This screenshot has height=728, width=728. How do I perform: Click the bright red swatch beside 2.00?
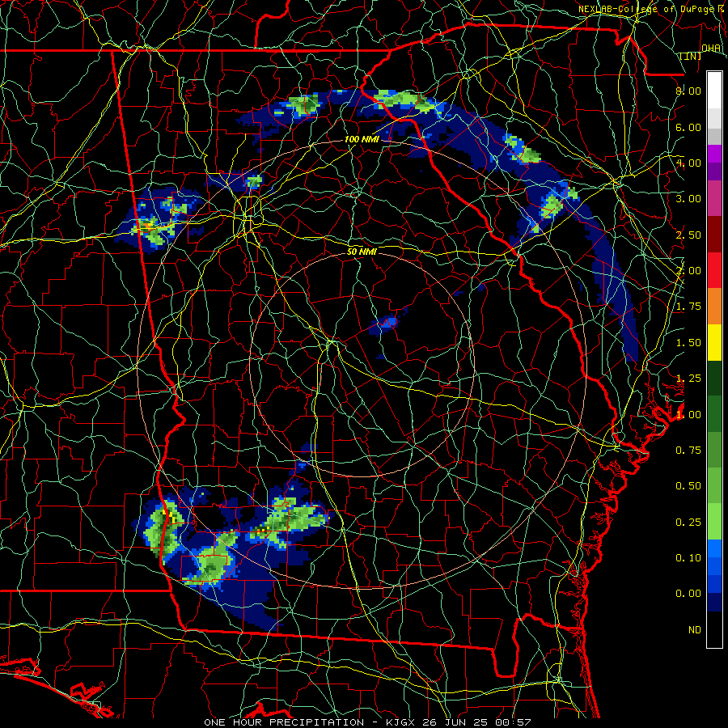pos(714,270)
